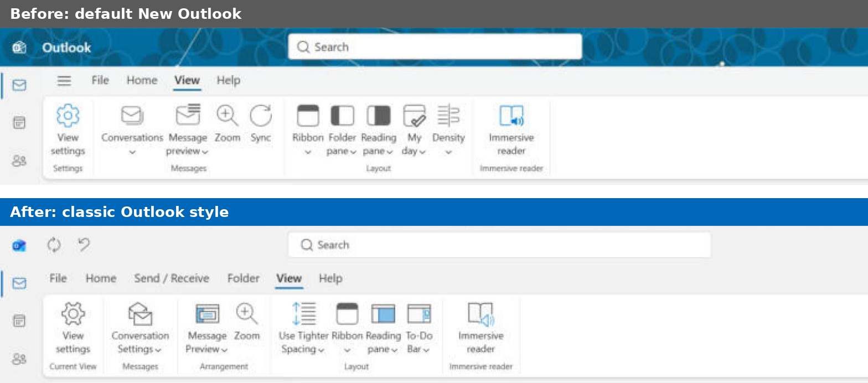
Task: Open Mail in Before sidebar
Action: coord(19,85)
